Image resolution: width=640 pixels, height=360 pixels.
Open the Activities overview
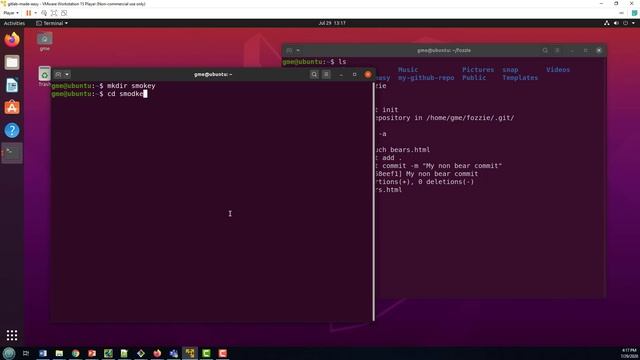(14, 23)
